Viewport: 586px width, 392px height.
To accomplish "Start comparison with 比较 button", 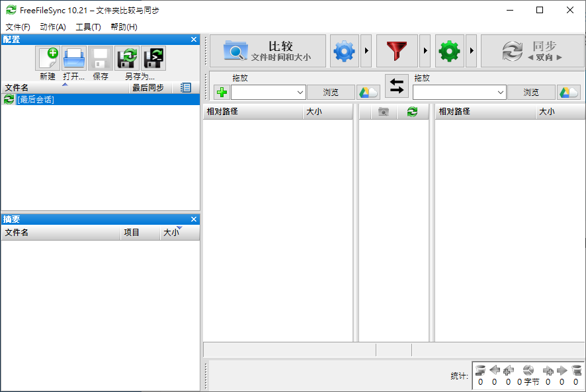I will pos(268,51).
